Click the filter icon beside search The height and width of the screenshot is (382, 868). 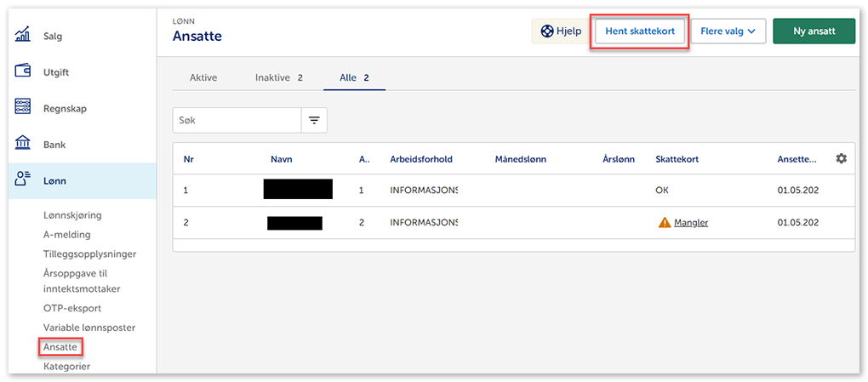(x=314, y=121)
